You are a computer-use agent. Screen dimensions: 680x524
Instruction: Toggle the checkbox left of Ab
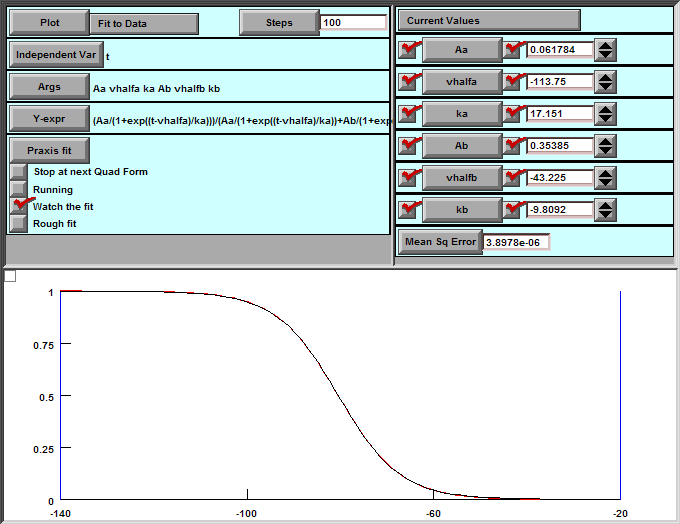click(408, 146)
